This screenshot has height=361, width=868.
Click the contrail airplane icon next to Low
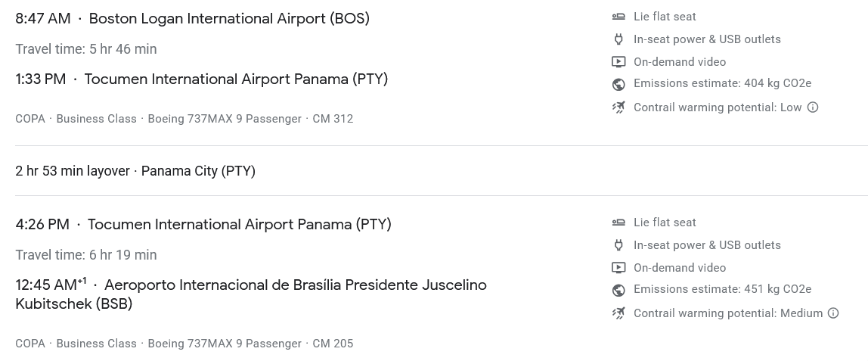[x=618, y=107]
